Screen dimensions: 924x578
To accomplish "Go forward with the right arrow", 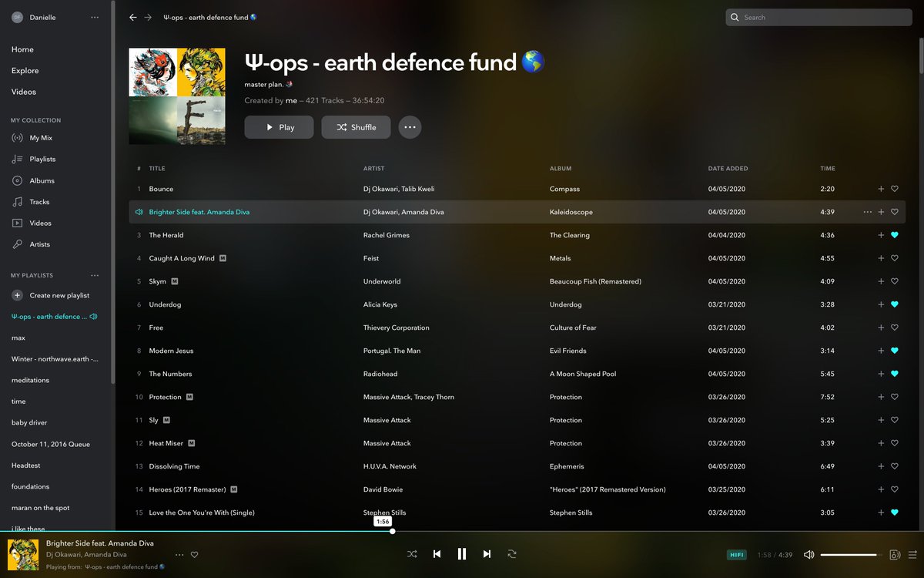I will [148, 17].
